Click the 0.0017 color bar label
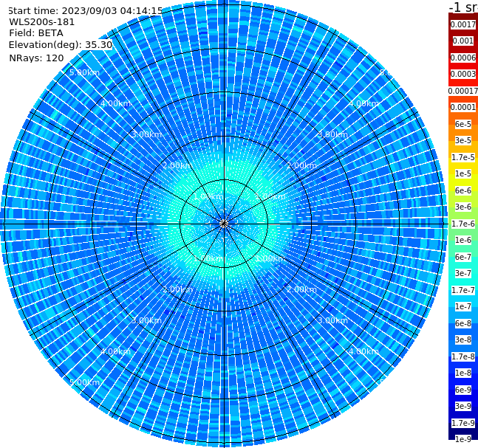 tap(463, 24)
